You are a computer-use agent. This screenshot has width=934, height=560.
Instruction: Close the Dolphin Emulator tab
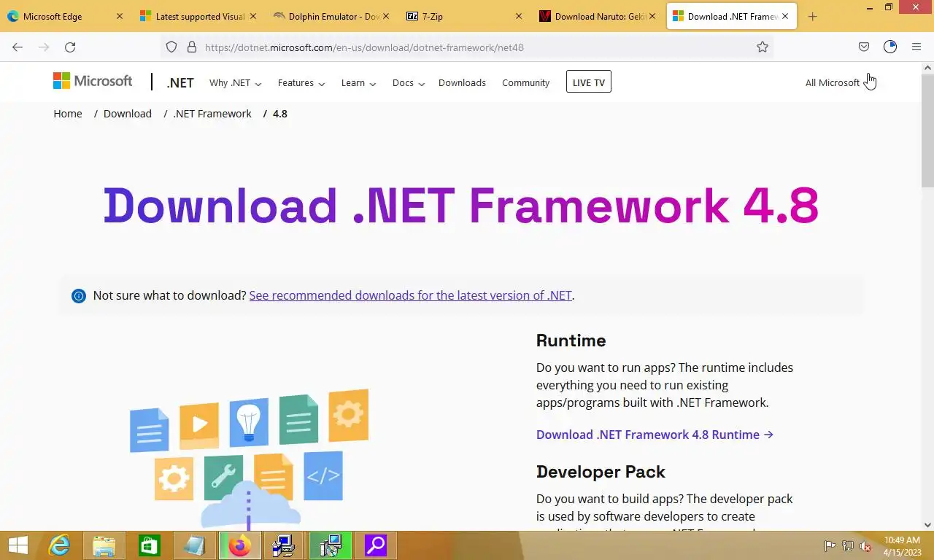(386, 16)
